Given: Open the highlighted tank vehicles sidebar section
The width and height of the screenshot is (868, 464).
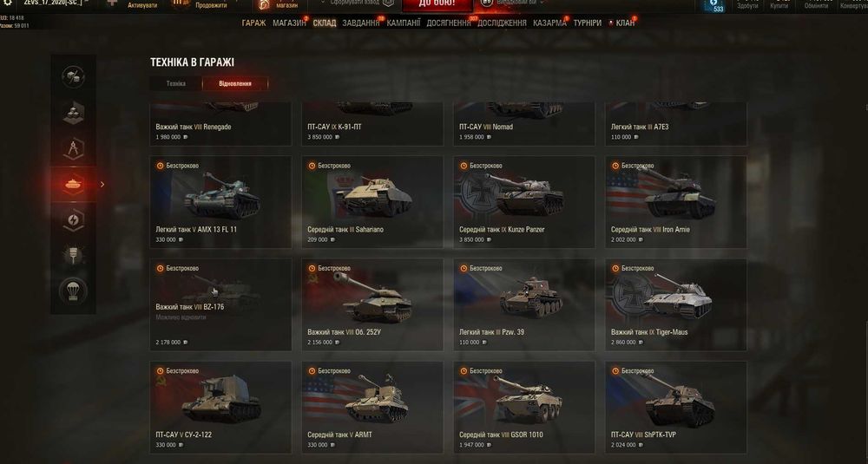Looking at the screenshot, I should tap(73, 184).
